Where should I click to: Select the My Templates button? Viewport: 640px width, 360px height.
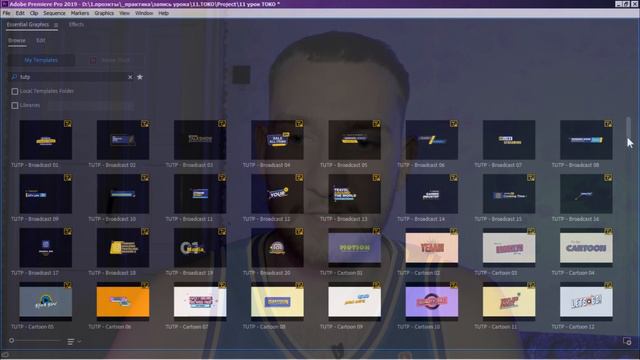point(41,60)
